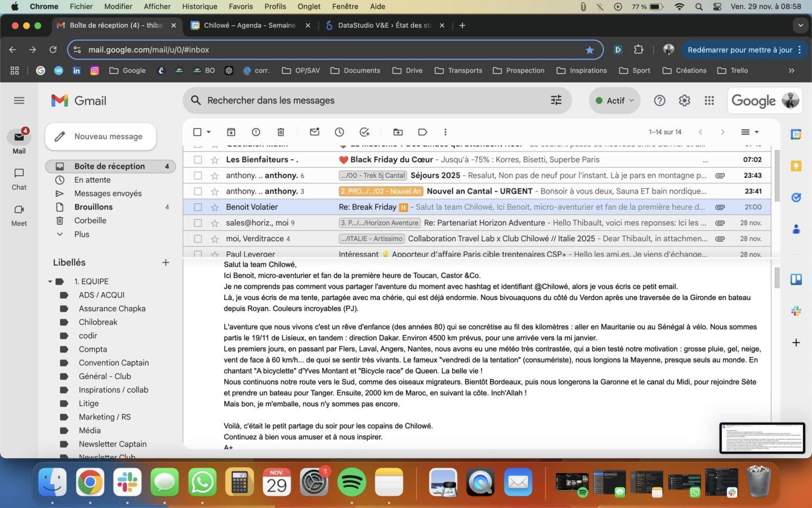Open Google Keep side panel icon

[x=796, y=166]
